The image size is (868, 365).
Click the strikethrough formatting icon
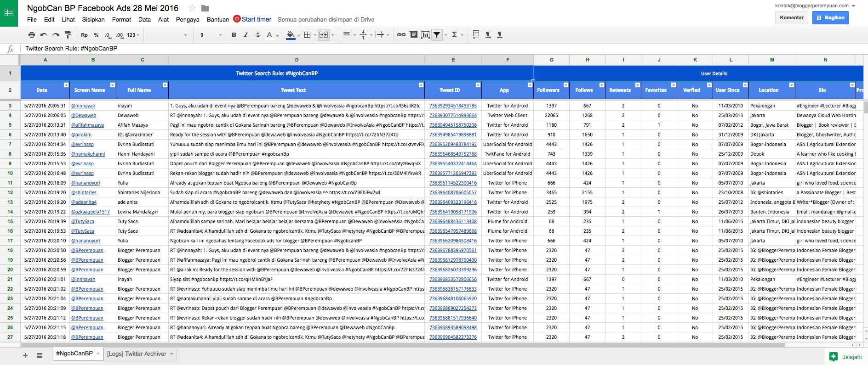click(x=257, y=35)
